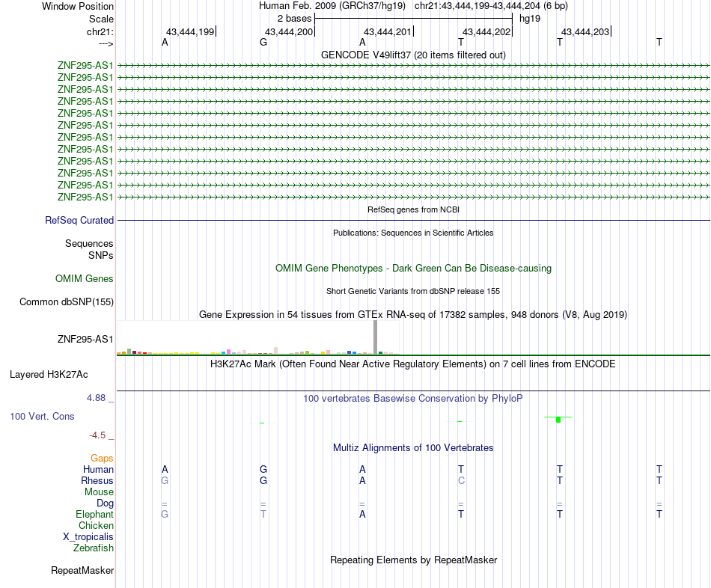Click the Sequences track label
The image size is (711, 588).
(x=89, y=243)
